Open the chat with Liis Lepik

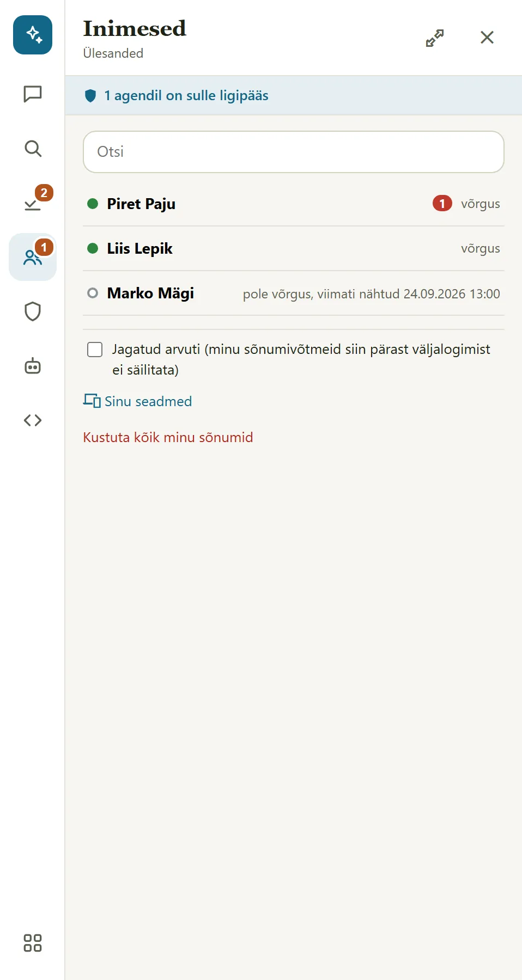pos(294,248)
